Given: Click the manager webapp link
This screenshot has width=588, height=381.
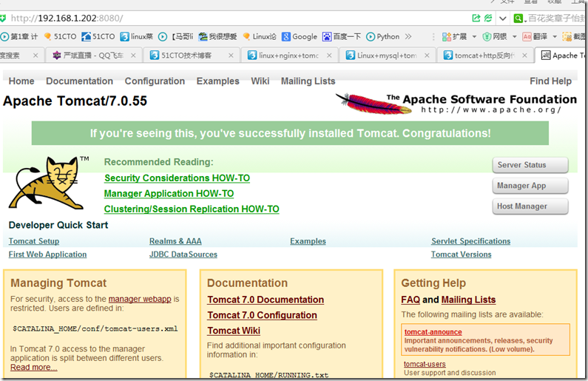Looking at the screenshot, I should click(x=140, y=299).
